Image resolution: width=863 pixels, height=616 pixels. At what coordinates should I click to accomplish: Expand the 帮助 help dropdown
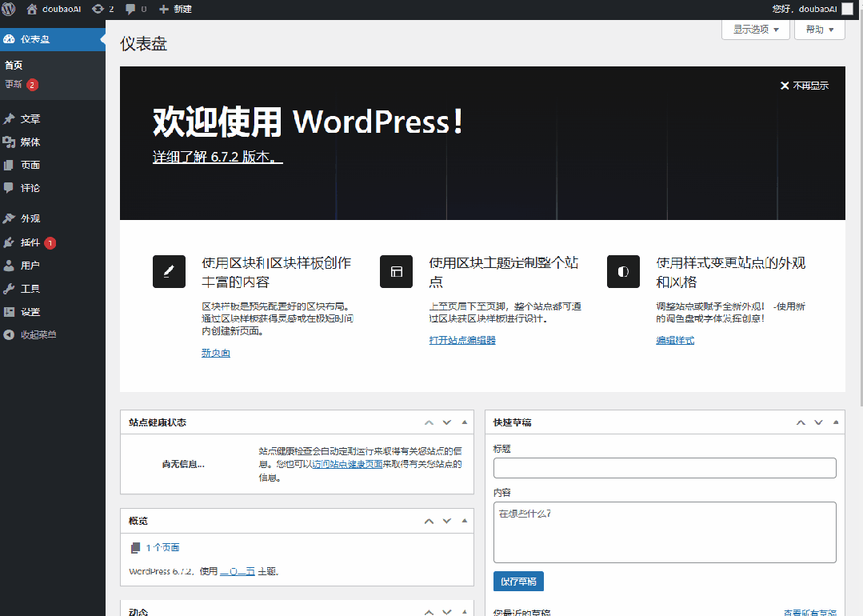click(820, 29)
